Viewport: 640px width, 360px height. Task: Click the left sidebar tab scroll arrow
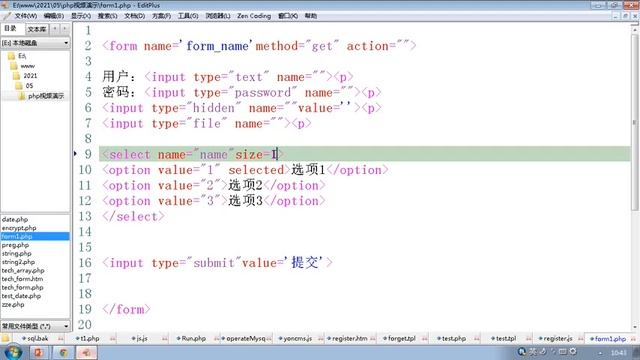(x=55, y=29)
